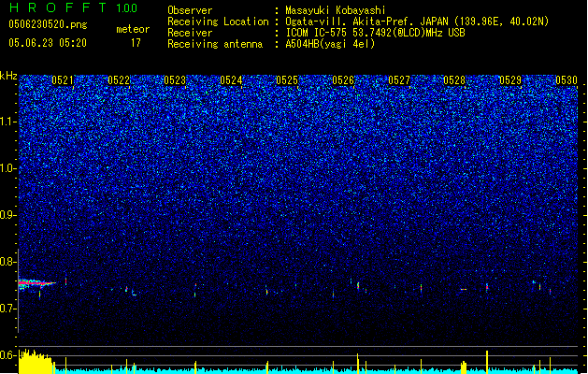The width and height of the screenshot is (588, 374).
Task: Click the Observer label
Action: click(190, 10)
